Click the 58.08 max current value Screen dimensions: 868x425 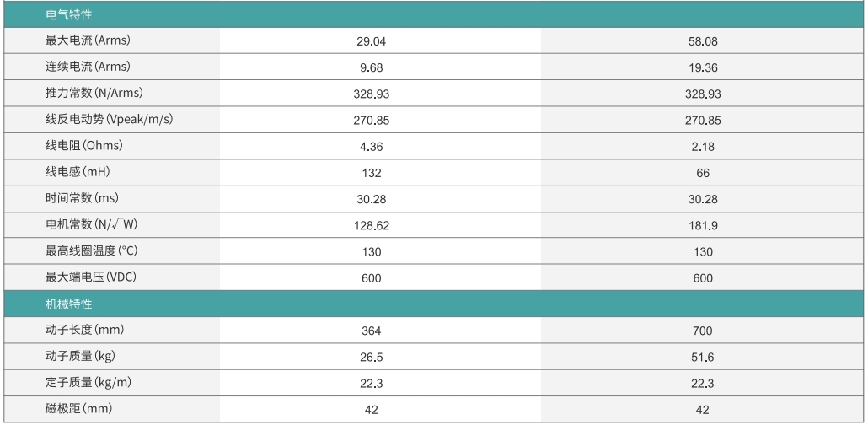click(703, 41)
